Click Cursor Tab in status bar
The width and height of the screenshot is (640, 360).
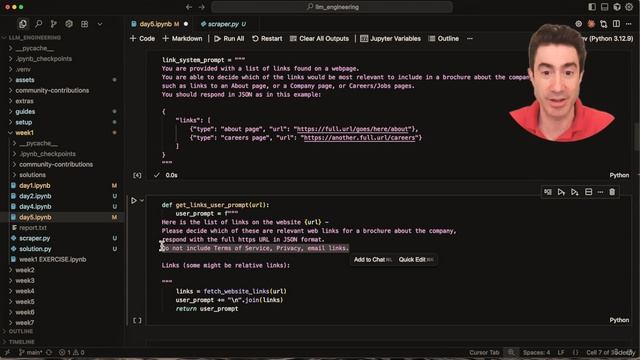coord(484,353)
